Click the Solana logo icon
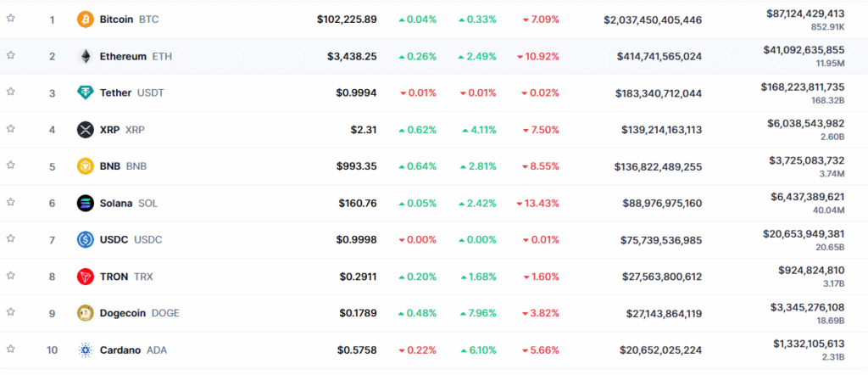The height and width of the screenshot is (375, 868). 86,203
